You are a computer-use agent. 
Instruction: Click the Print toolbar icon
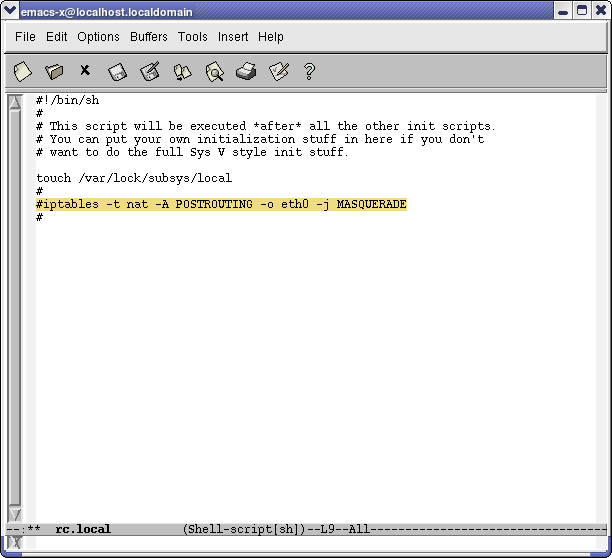tap(246, 71)
